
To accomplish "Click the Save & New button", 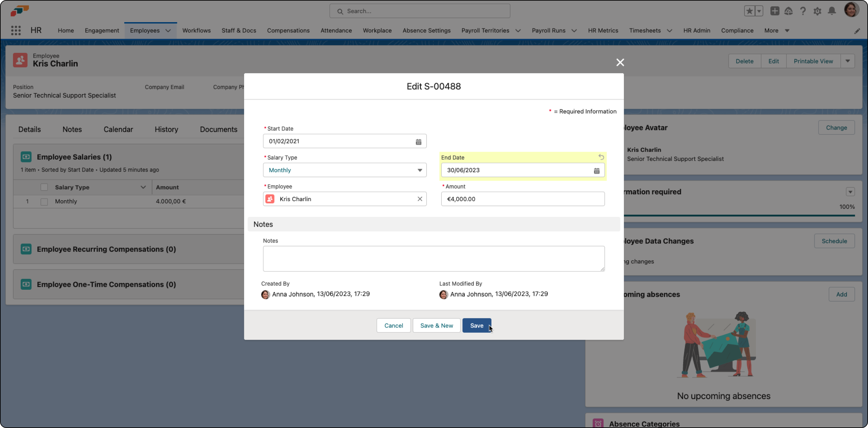I will point(436,325).
